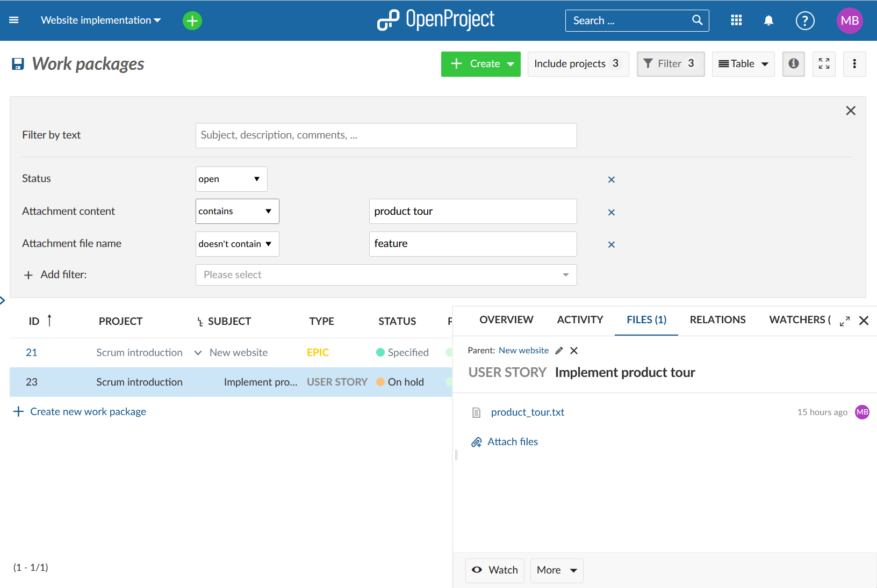
Task: Open the notification bell
Action: pos(768,20)
